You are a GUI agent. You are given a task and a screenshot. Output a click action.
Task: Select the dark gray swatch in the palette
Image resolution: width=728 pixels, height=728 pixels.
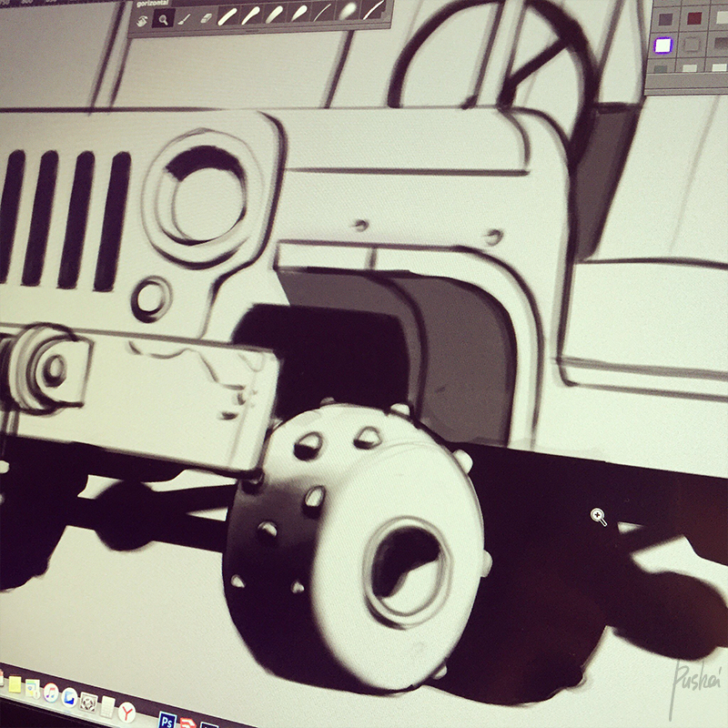(x=665, y=19)
